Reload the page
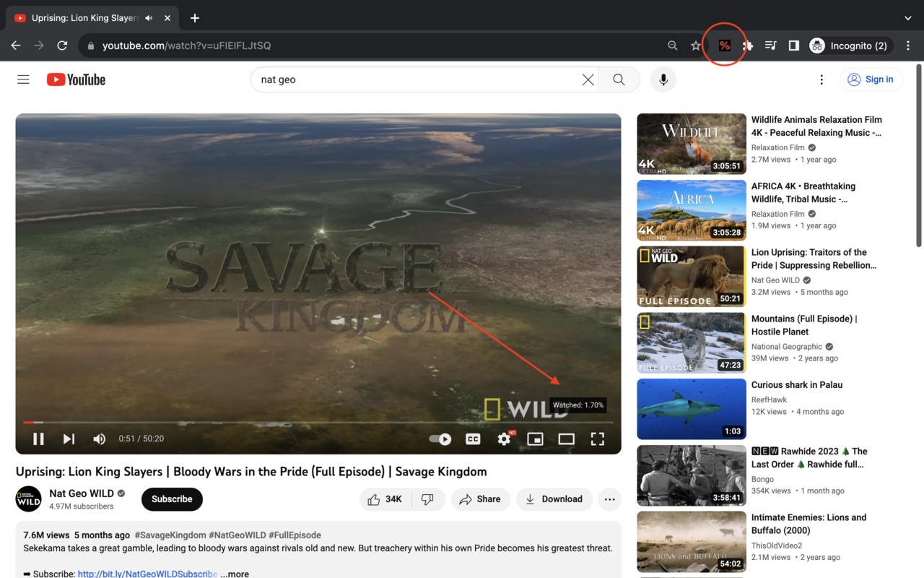Screen dimensions: 924x578 click(62, 46)
